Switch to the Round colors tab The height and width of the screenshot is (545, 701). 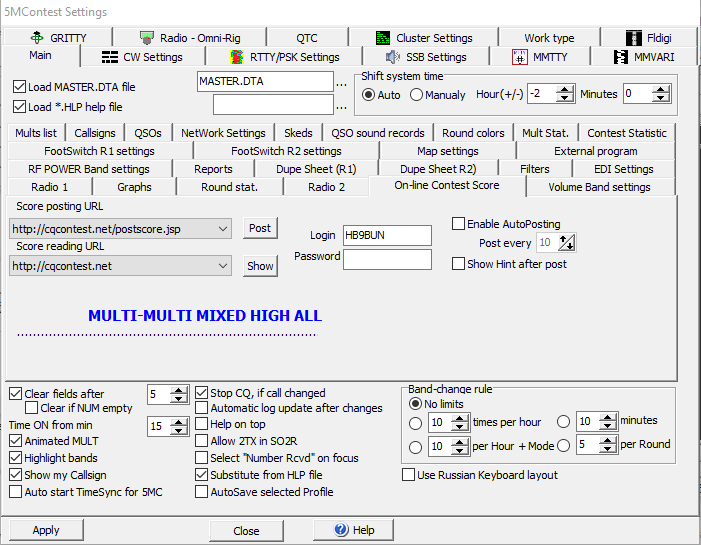pos(473,133)
